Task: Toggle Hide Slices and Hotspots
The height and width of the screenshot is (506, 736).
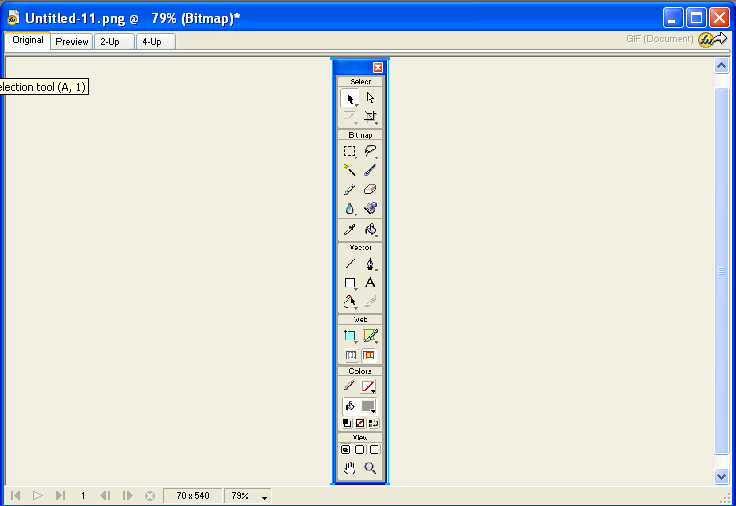Action: tap(350, 354)
